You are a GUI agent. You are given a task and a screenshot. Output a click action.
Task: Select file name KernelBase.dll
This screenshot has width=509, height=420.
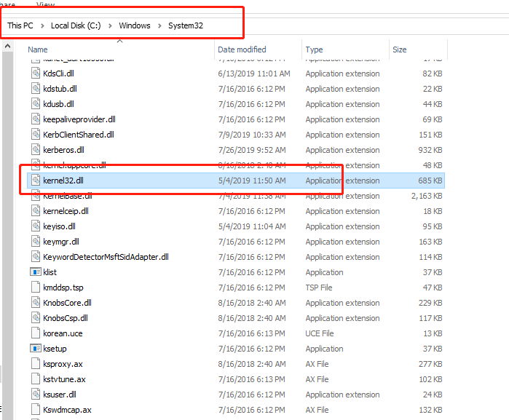pyautogui.click(x=68, y=196)
